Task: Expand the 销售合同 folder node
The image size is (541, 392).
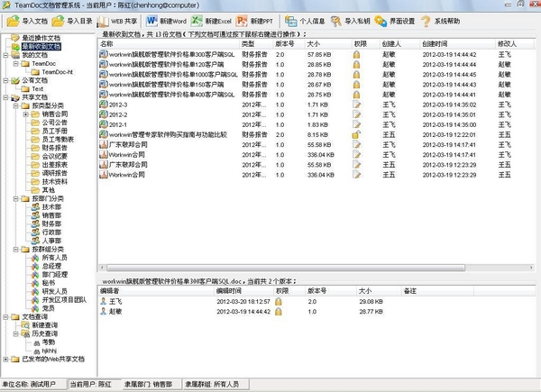Action: [x=26, y=114]
